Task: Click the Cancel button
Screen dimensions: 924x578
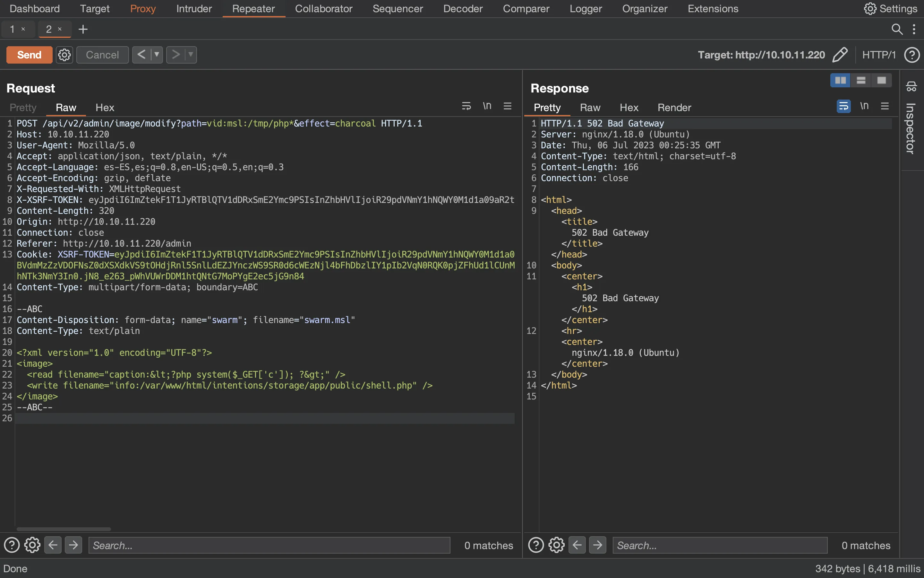Action: pyautogui.click(x=102, y=55)
